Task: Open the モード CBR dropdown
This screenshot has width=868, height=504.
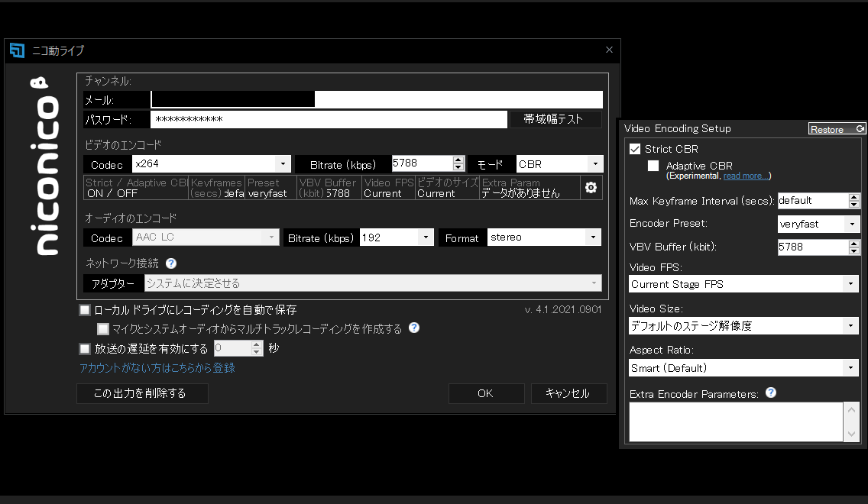Action: [595, 163]
